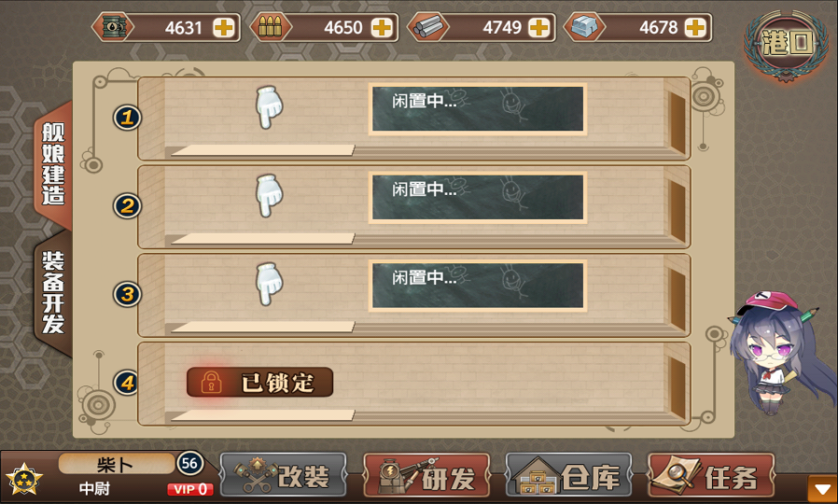Open 研发 research menu
The height and width of the screenshot is (504, 838).
(426, 475)
